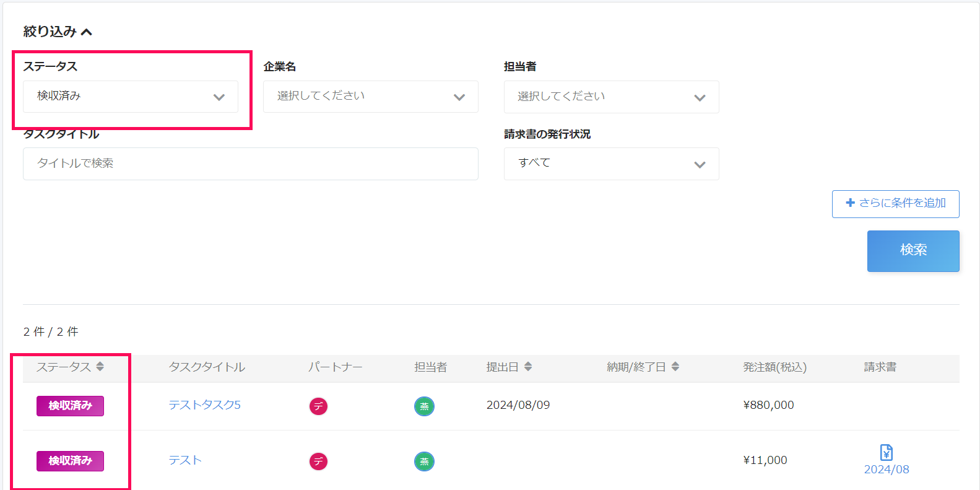The height and width of the screenshot is (490, 980).
Task: Click the タスクタイトル column header
Action: tap(207, 367)
